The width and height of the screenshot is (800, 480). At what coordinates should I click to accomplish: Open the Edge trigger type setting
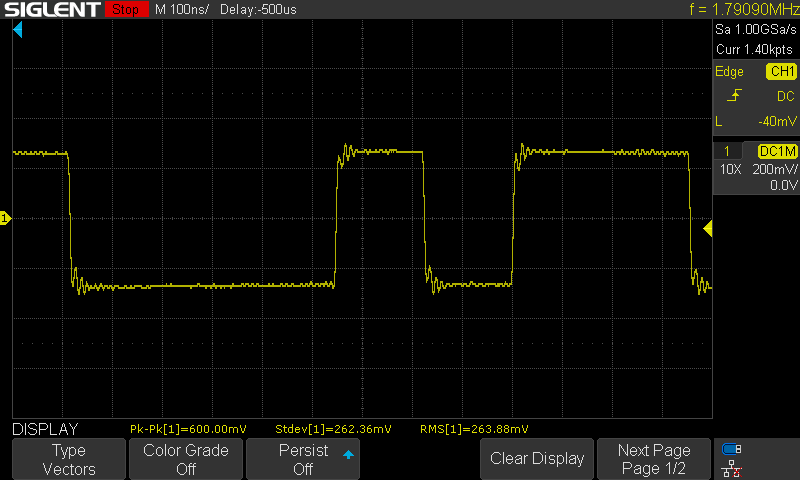pos(729,72)
